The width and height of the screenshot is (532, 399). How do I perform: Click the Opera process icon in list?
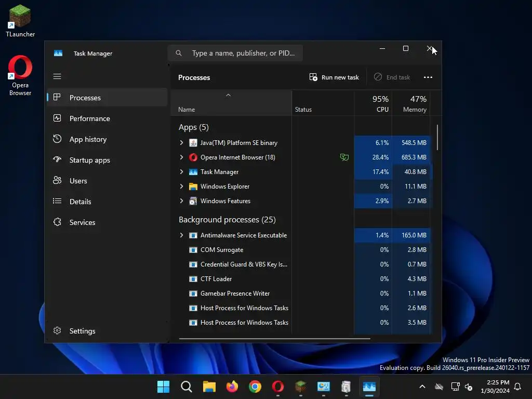pos(193,157)
